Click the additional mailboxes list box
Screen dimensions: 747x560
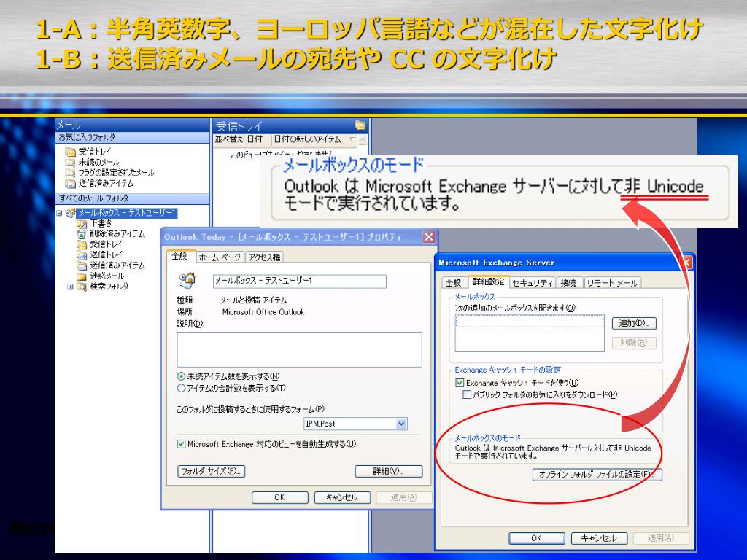tap(530, 332)
